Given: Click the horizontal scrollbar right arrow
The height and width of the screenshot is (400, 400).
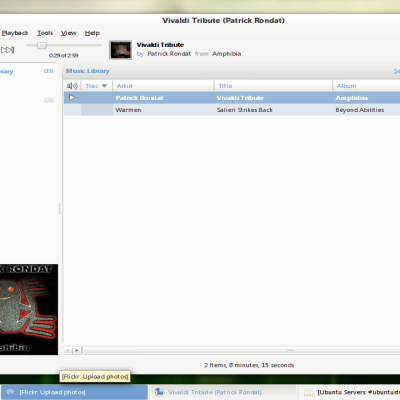Looking at the screenshot, I should point(77,350).
